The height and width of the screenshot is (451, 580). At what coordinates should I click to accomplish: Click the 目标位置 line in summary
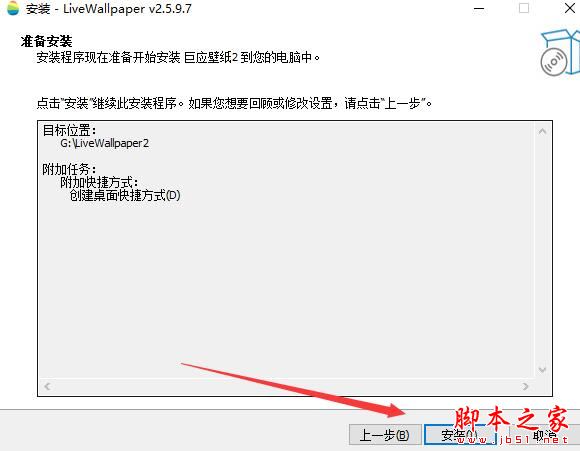pyautogui.click(x=69, y=130)
